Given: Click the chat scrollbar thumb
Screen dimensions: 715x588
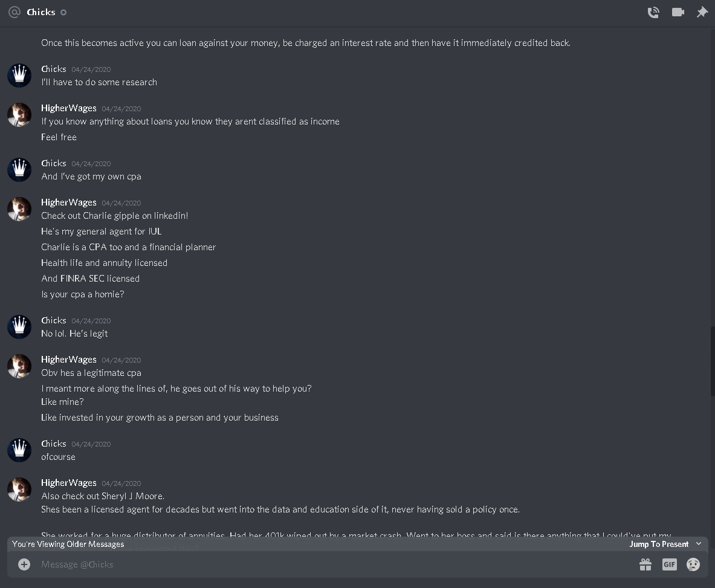Looking at the screenshot, I should click(712, 361).
